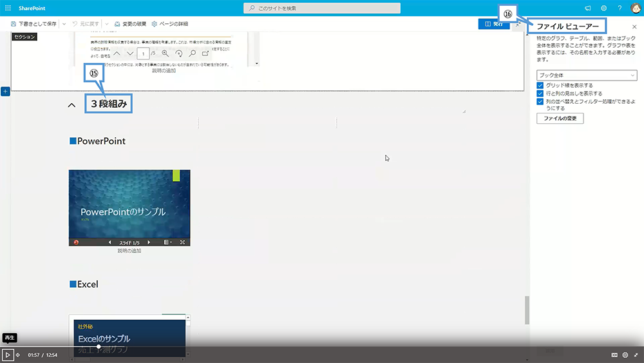Expand the undo dropdown arrow

coord(106,24)
